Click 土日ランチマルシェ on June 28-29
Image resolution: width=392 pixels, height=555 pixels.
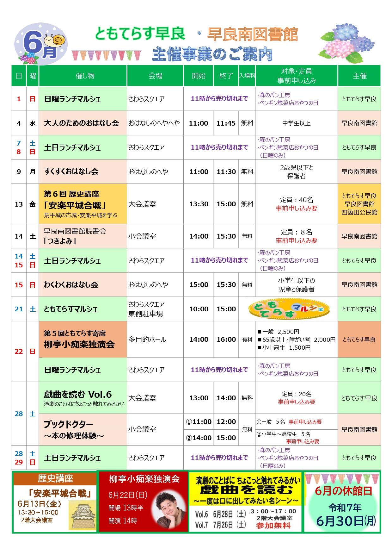tap(83, 458)
